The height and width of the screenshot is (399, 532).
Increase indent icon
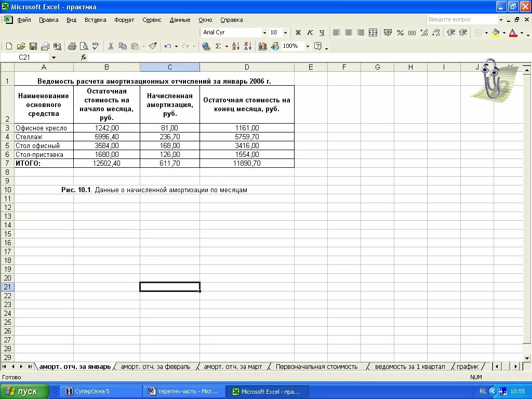(463, 33)
